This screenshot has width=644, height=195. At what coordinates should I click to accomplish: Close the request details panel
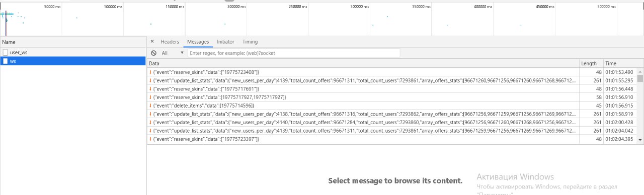pos(152,42)
